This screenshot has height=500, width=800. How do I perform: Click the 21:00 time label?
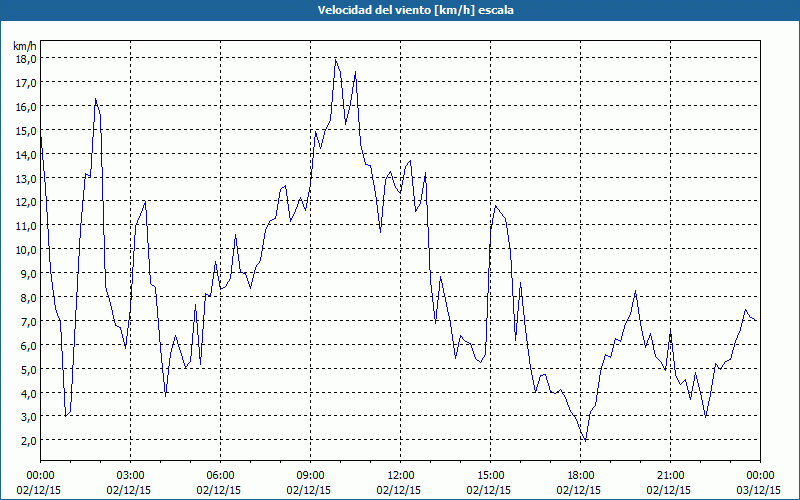click(670, 476)
